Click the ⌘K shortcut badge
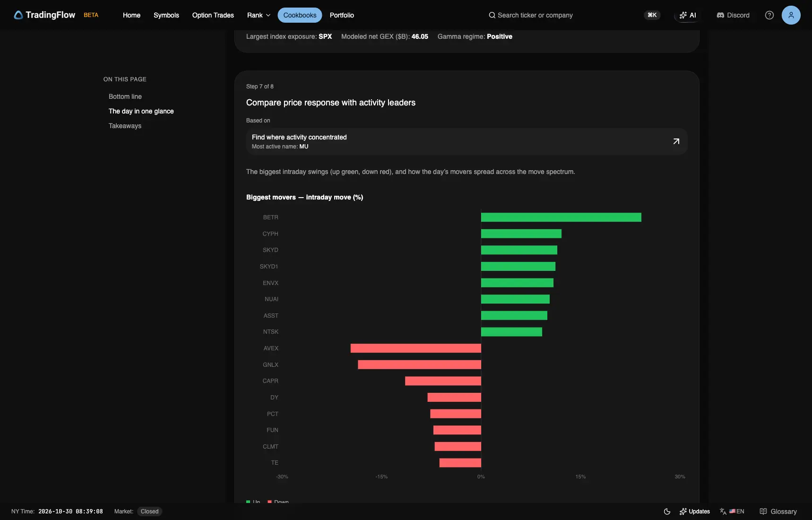 click(x=652, y=15)
